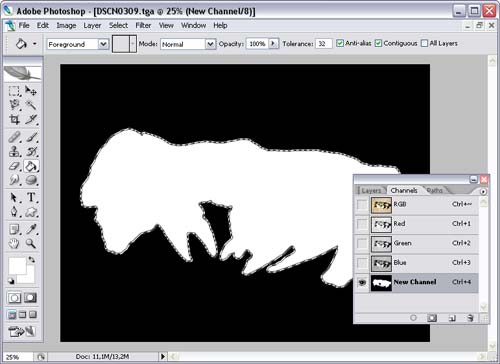Select the Dodge/Sponge tool
The height and width of the screenshot is (364, 500).
click(x=31, y=180)
